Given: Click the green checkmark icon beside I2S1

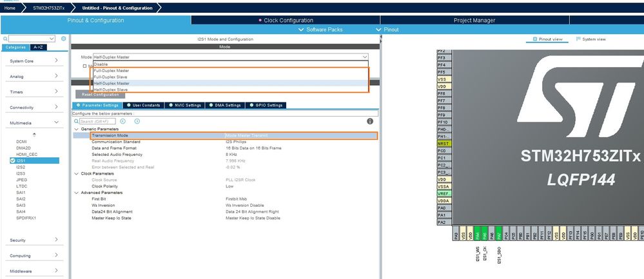Looking at the screenshot, I should (13, 161).
